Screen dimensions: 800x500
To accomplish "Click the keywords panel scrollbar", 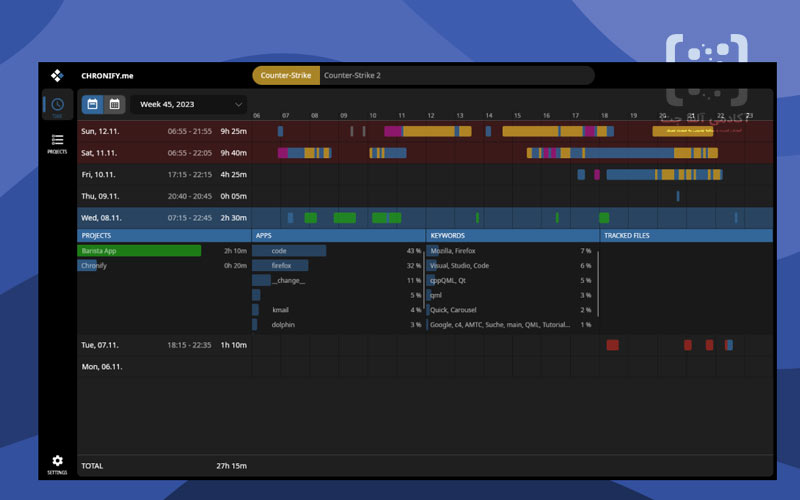I will pyautogui.click(x=598, y=283).
